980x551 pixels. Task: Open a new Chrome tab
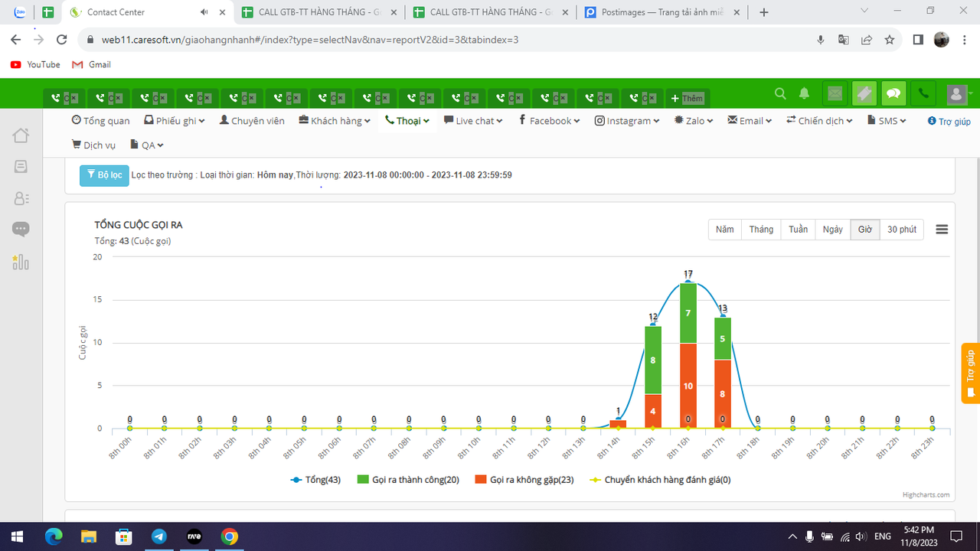764,12
